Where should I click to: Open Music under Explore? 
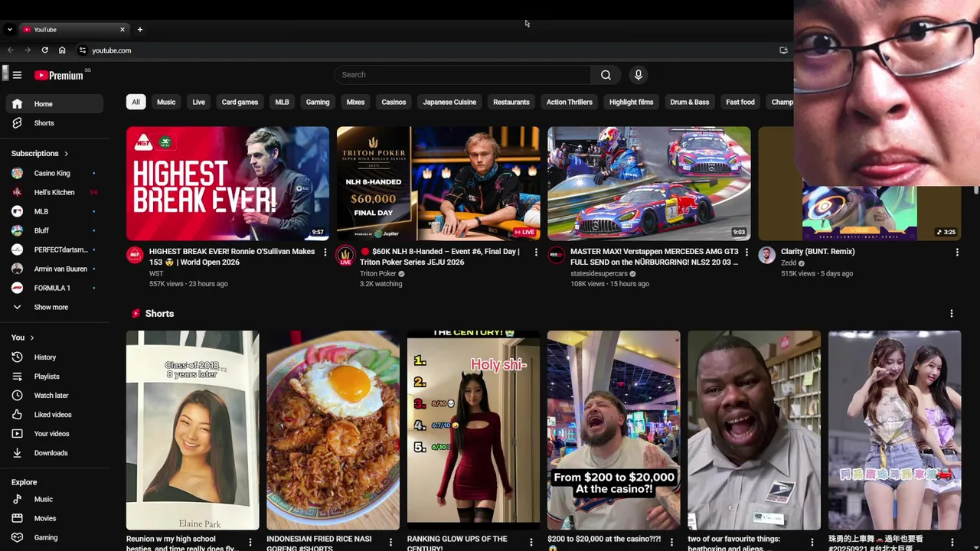tap(54, 500)
